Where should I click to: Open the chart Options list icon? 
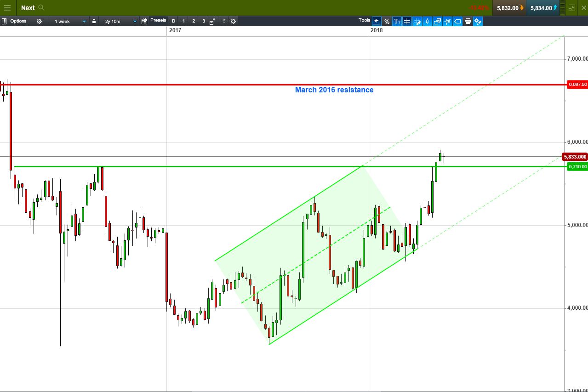4,21
